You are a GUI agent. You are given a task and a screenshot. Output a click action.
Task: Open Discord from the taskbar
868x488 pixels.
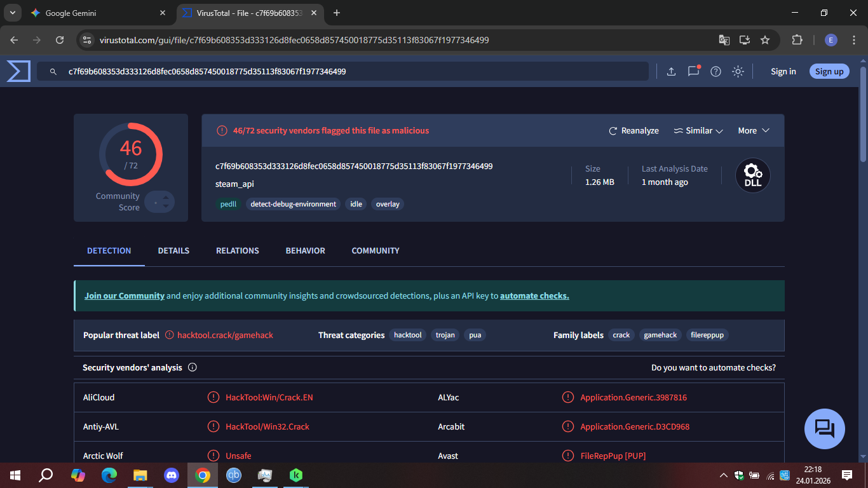[x=172, y=475]
